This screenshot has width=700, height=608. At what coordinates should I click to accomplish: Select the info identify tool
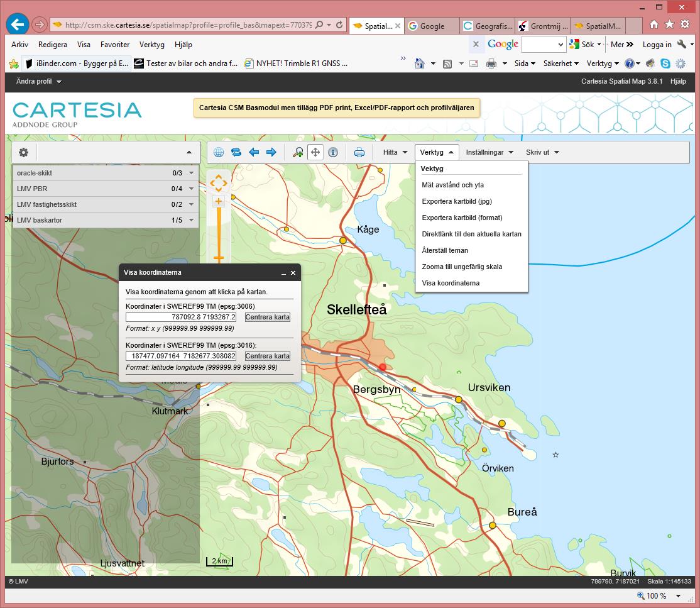point(333,152)
